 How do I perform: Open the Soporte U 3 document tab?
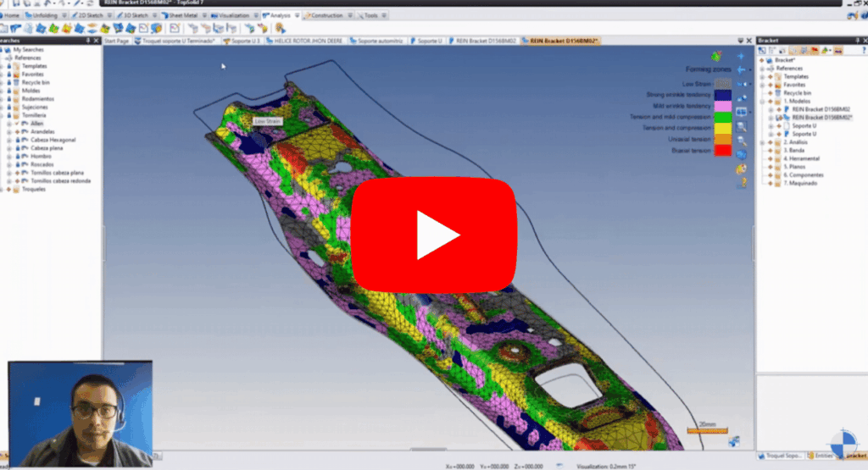[242, 41]
